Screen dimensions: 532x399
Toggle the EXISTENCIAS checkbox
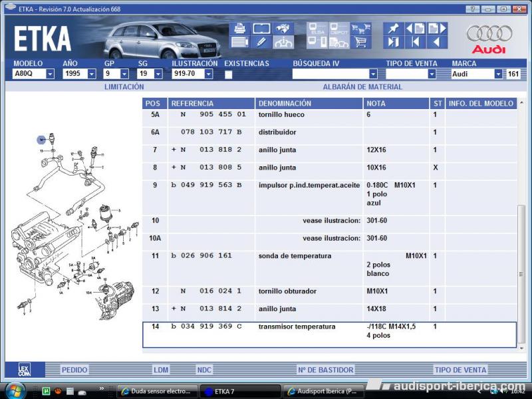229,74
